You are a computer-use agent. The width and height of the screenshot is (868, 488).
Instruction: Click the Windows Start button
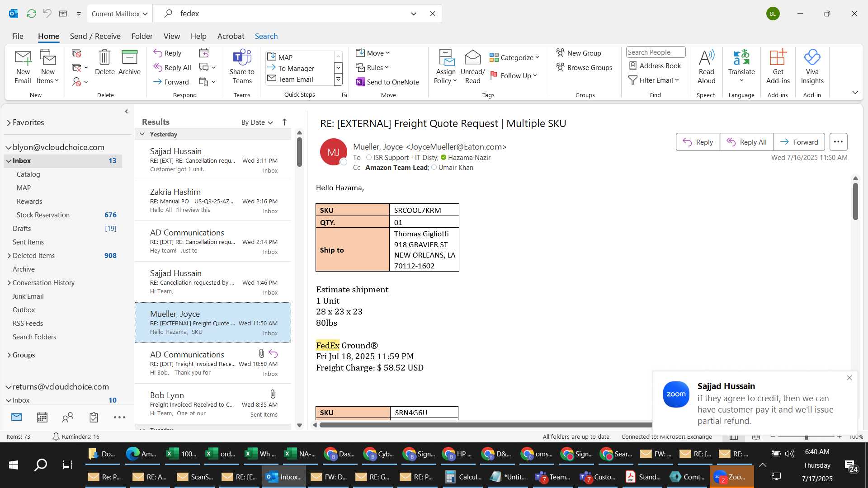(14, 465)
